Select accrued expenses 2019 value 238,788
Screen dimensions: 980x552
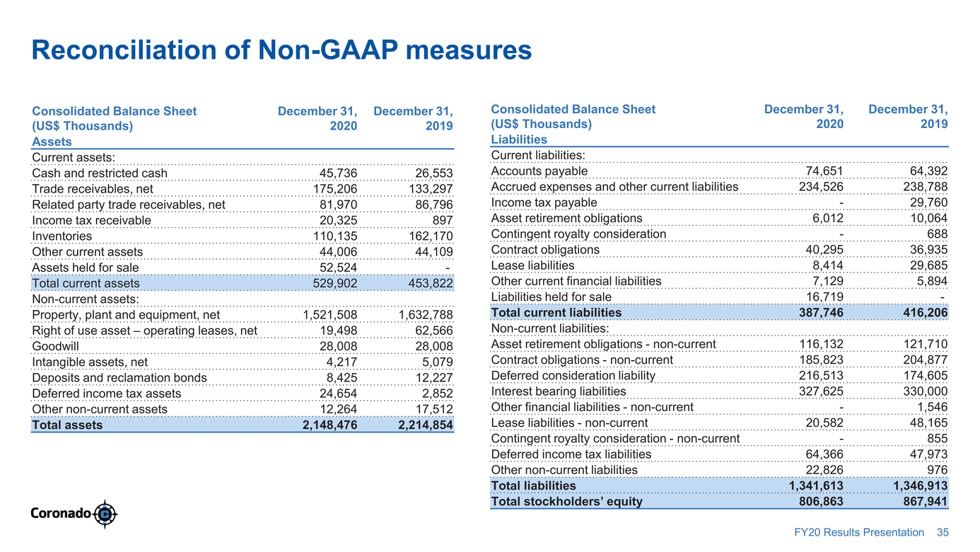[925, 187]
